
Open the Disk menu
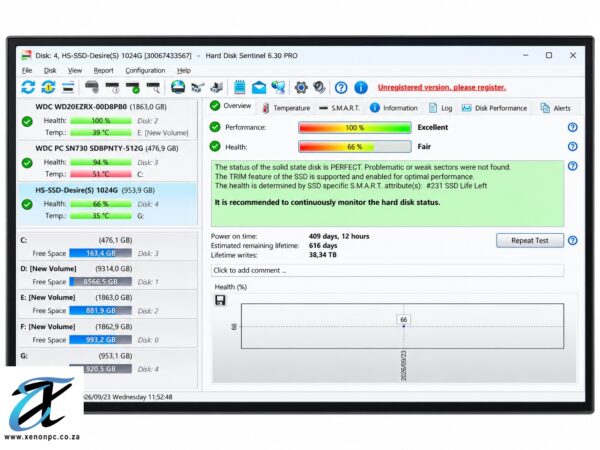50,70
